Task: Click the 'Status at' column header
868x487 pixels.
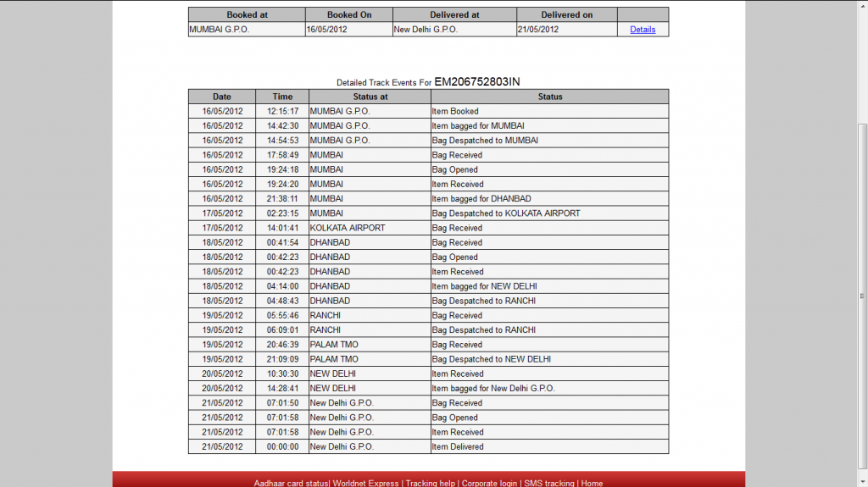Action: (x=370, y=97)
